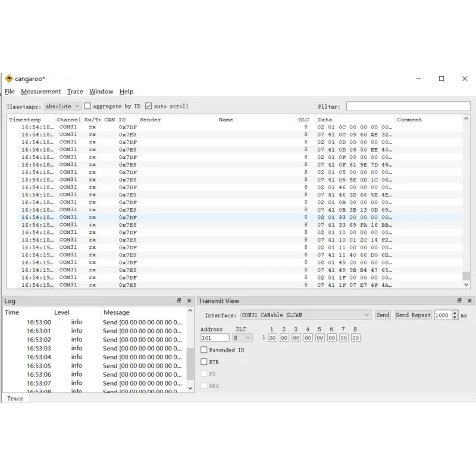Image resolution: width=476 pixels, height=476 pixels.
Task: Open the Help menu
Action: [126, 92]
